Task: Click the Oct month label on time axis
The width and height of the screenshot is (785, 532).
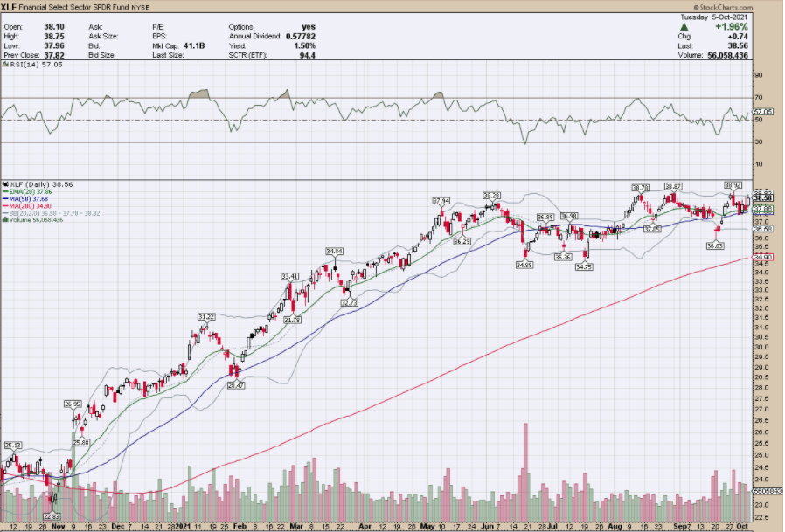Action: coord(743,527)
